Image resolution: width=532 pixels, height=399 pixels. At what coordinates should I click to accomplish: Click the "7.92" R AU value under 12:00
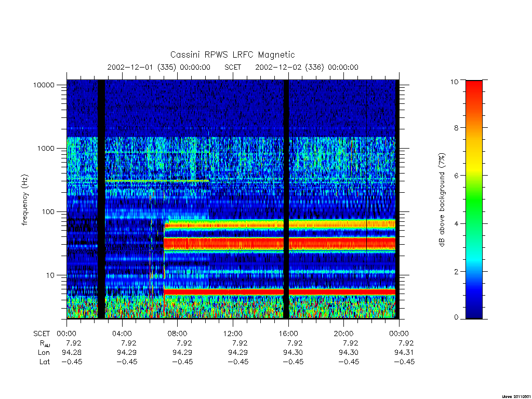[240, 343]
